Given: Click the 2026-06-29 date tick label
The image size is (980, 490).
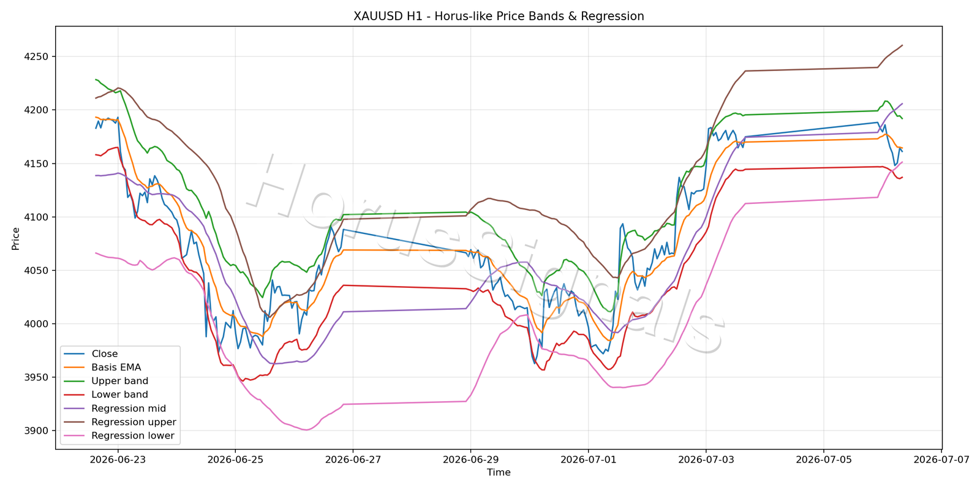Looking at the screenshot, I should [x=470, y=459].
